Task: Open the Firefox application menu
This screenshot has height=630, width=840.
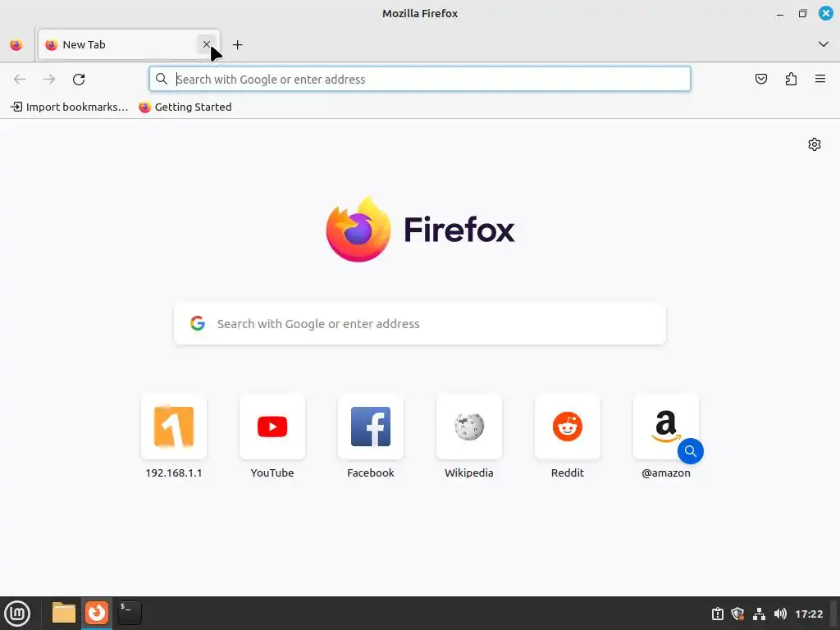Action: coord(820,80)
